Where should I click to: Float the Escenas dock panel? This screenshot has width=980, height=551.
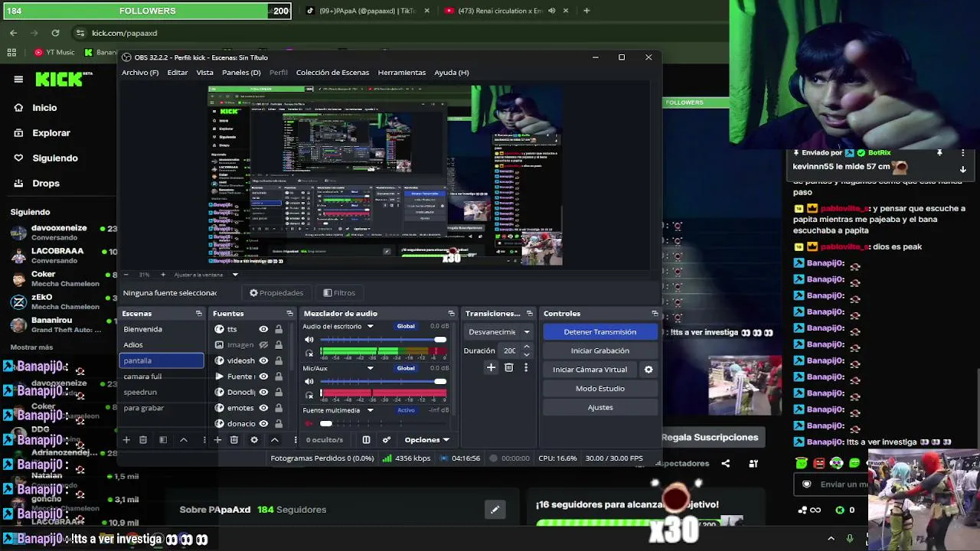click(199, 314)
